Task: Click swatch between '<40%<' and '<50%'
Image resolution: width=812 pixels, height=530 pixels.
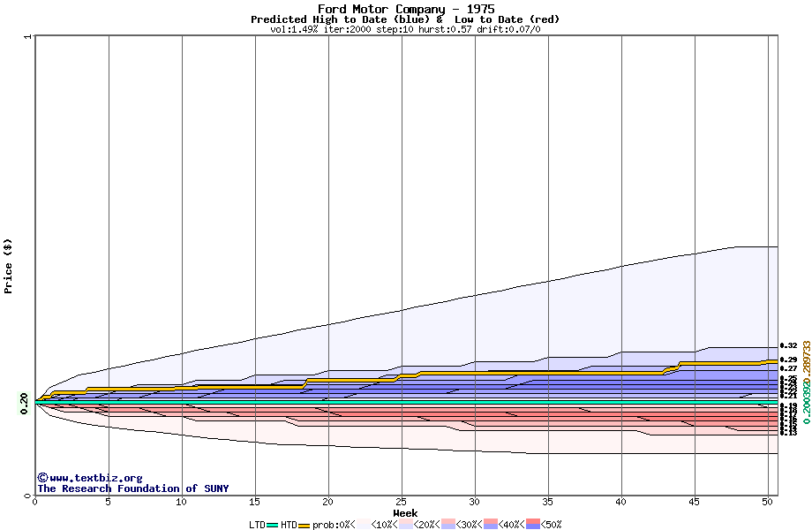Action: (533, 525)
